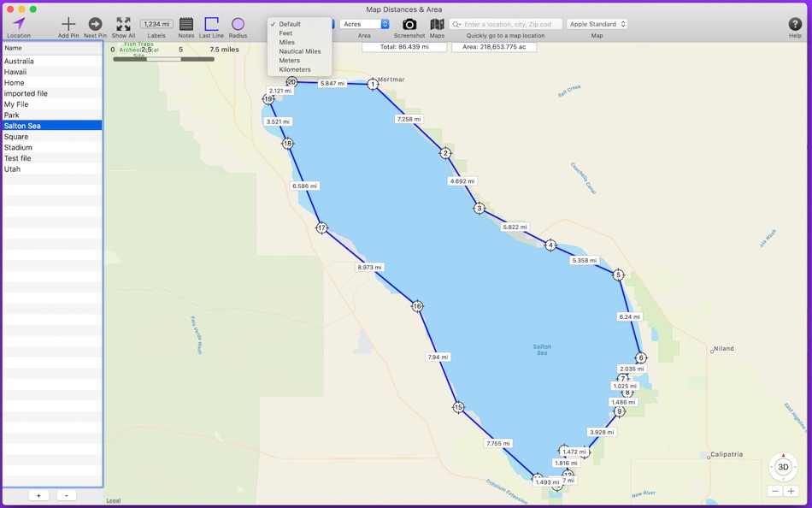Click pin marker 5 on map
This screenshot has height=508, width=812.
618,275
